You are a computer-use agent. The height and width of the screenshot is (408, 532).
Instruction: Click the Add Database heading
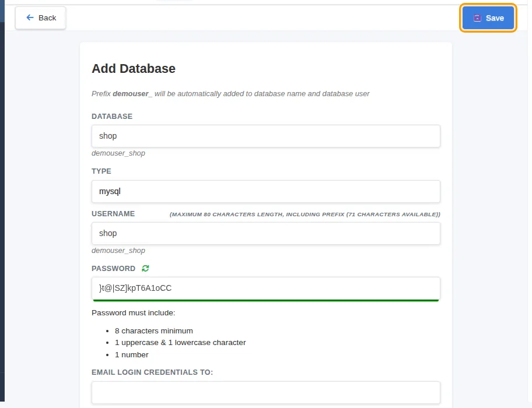pos(134,68)
